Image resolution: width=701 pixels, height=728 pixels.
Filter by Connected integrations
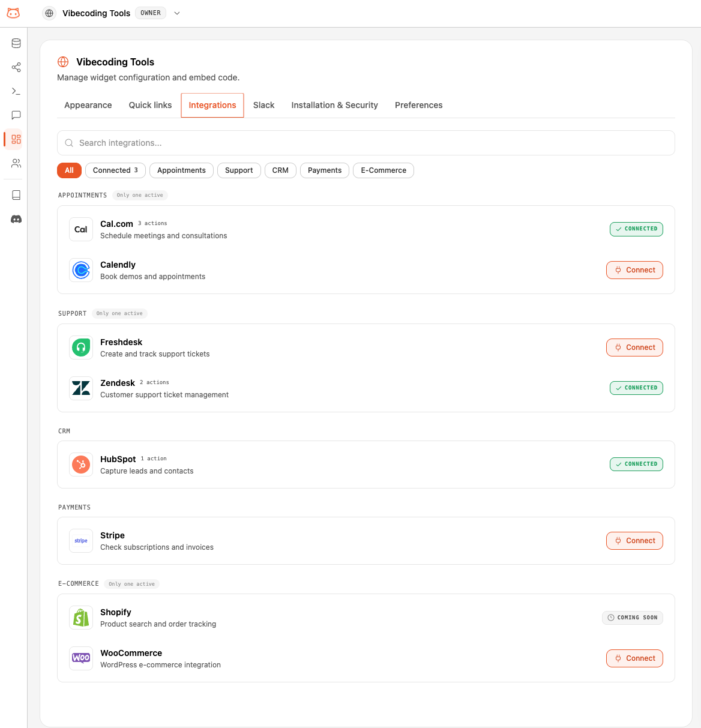pos(115,170)
